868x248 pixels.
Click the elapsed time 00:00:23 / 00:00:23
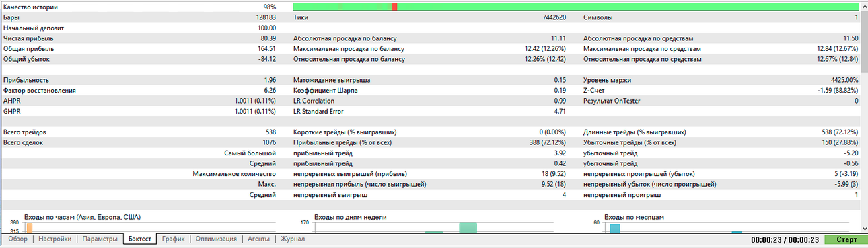pos(785,240)
